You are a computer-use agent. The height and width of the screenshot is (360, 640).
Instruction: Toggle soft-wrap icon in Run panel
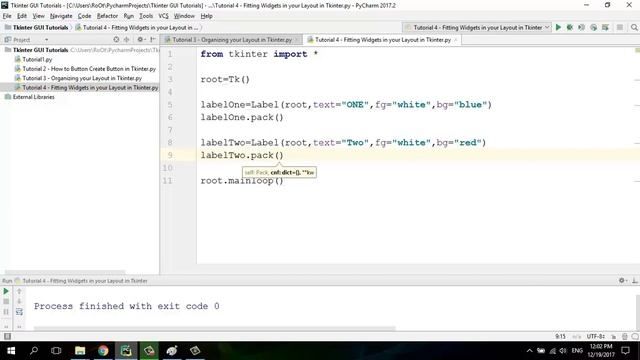[x=19, y=312]
